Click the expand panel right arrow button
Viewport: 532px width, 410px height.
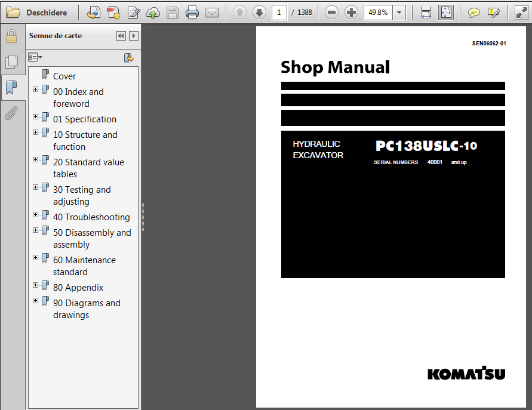pyautogui.click(x=134, y=36)
